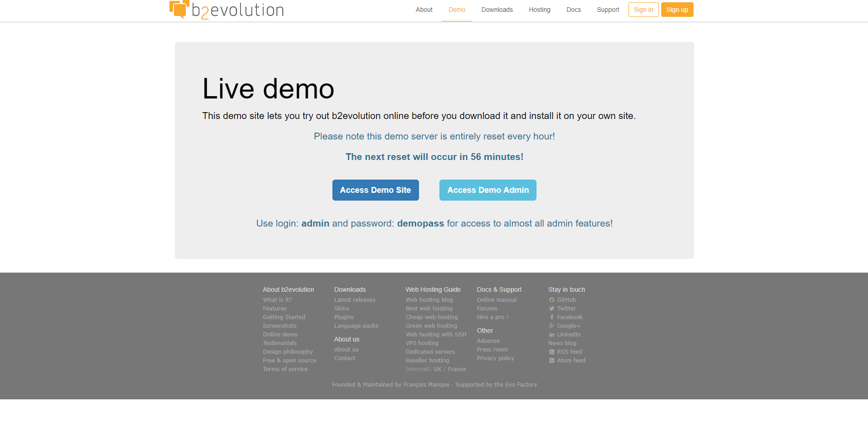
Task: Open Online manual link
Action: pos(497,300)
